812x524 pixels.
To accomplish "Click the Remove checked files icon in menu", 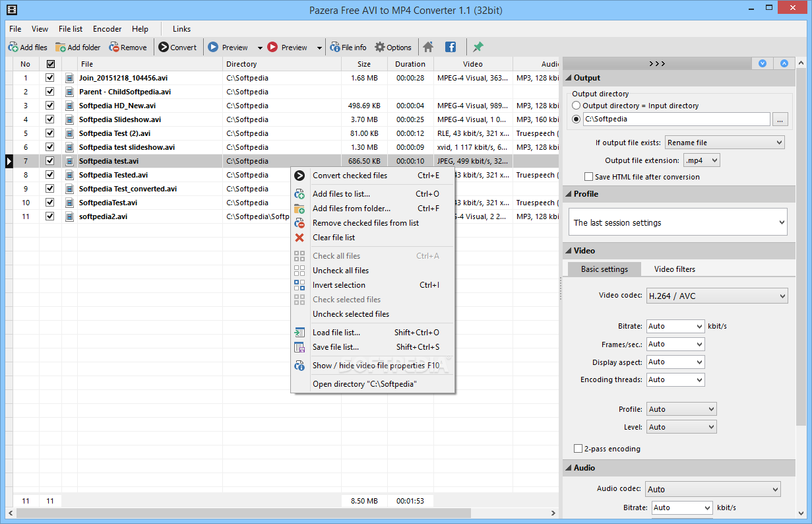I will coord(299,223).
